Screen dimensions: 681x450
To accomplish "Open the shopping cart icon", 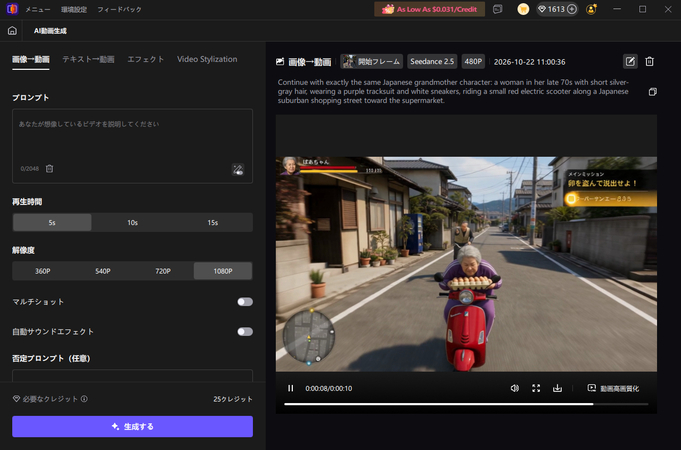I will point(523,9).
